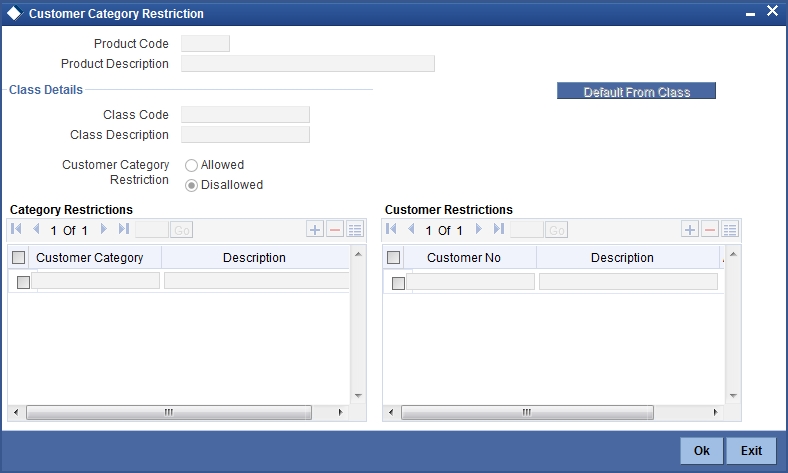
Task: Click scroll left arrow in Category Restrictions
Action: pyautogui.click(x=16, y=413)
